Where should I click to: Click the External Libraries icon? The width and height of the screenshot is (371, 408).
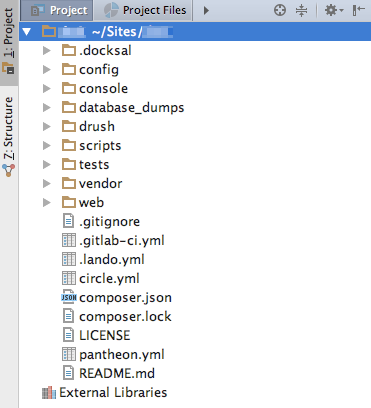pyautogui.click(x=49, y=393)
